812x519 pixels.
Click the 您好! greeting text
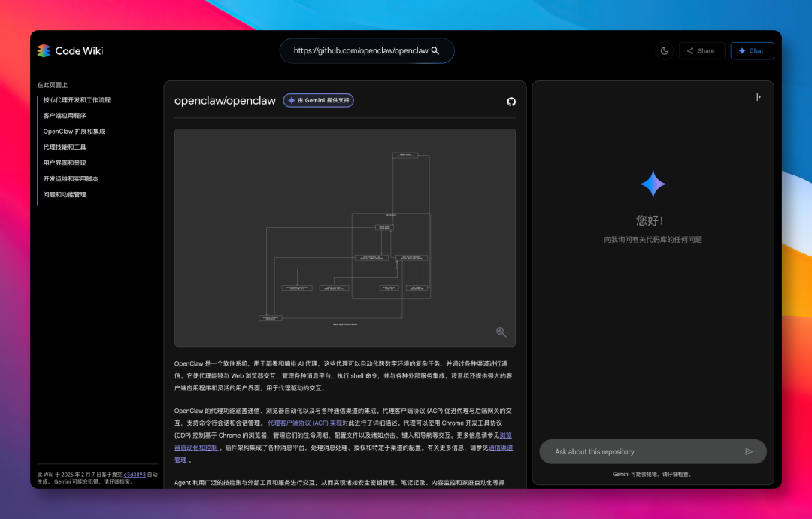650,220
